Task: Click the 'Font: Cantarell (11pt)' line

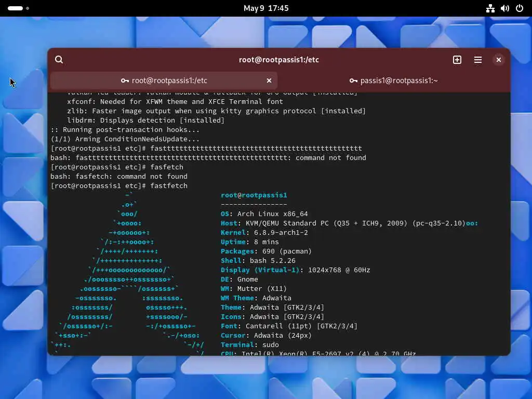Action: 289,326
